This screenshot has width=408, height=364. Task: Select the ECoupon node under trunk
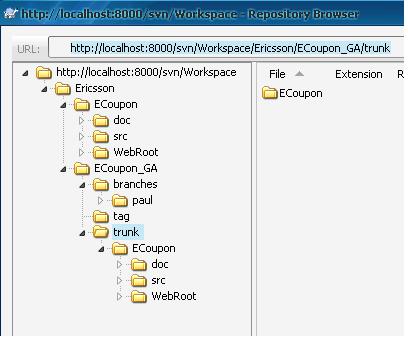pyautogui.click(x=154, y=248)
